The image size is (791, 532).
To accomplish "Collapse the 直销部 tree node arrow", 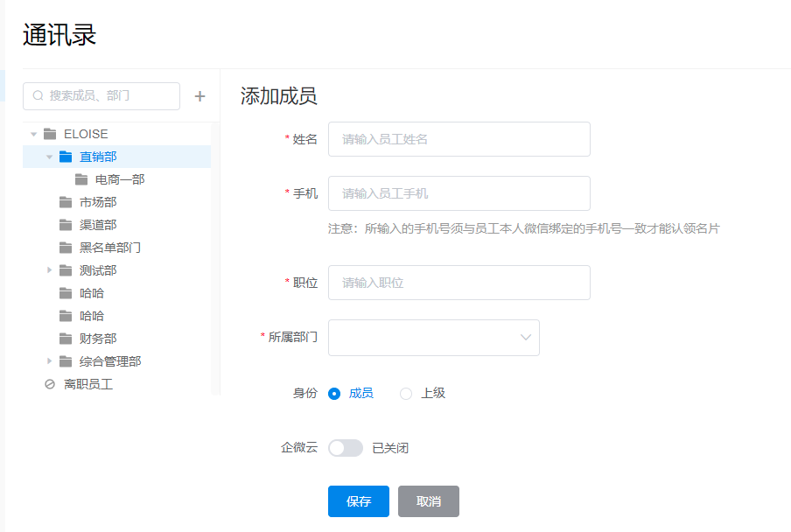I will pyautogui.click(x=50, y=157).
